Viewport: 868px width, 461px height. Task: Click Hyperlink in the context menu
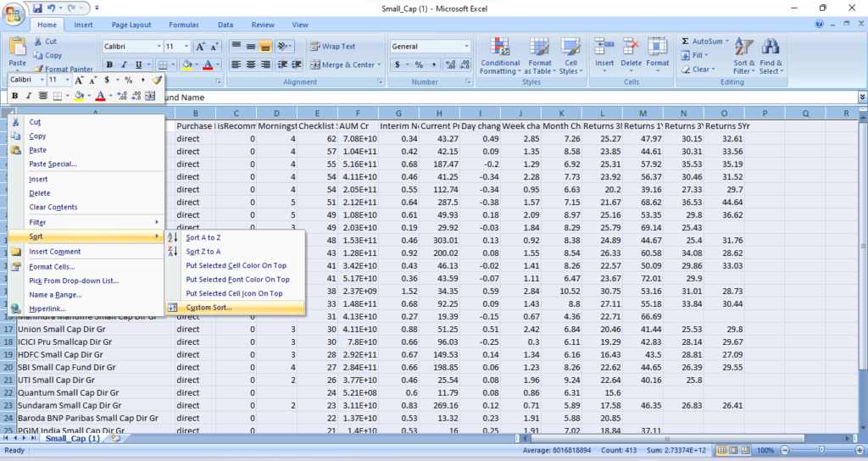pyautogui.click(x=87, y=308)
